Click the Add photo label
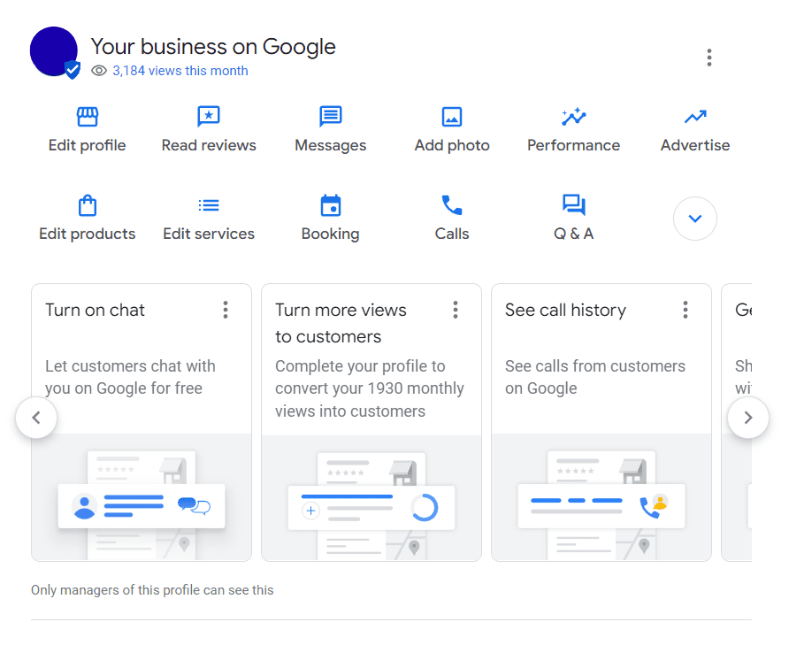Viewport: 812px width, 653px height. pos(452,145)
